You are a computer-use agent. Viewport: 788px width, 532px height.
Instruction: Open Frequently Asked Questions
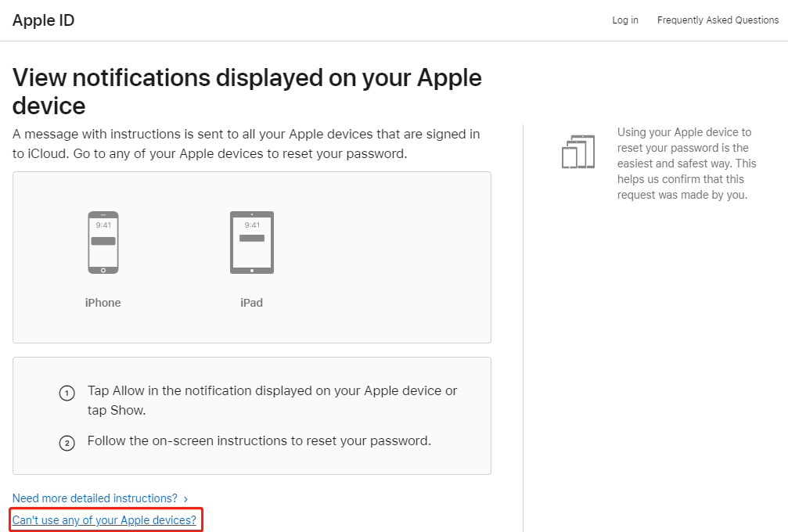pos(718,20)
